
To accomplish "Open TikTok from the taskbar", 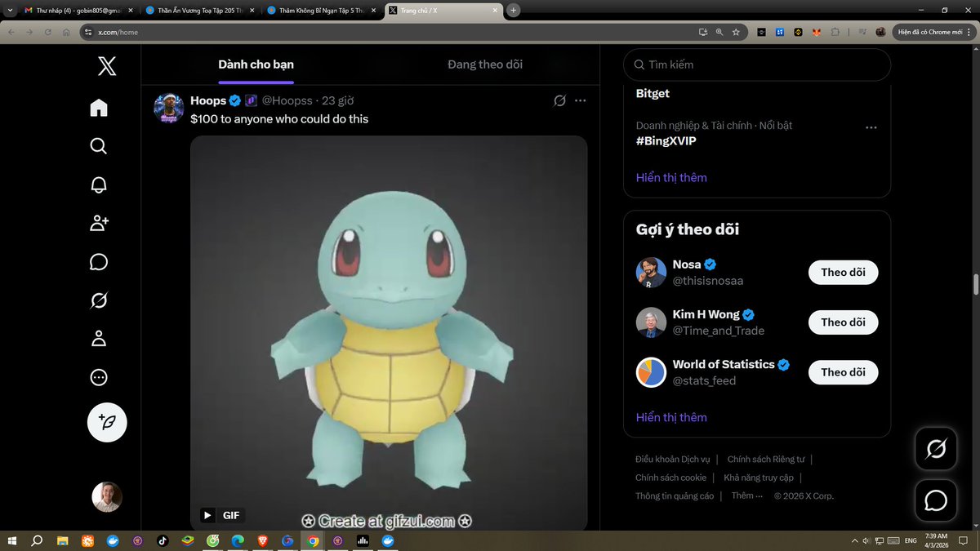I will (x=162, y=541).
